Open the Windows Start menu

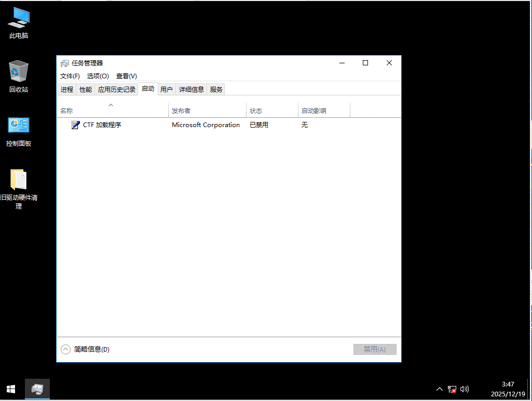(x=10, y=389)
